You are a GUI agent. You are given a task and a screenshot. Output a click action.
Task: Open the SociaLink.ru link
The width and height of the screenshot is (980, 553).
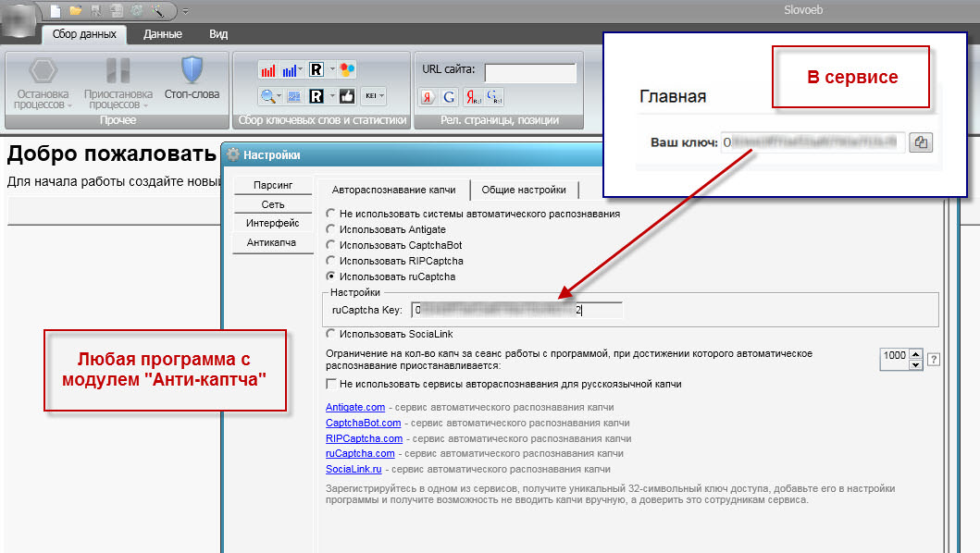coord(354,469)
